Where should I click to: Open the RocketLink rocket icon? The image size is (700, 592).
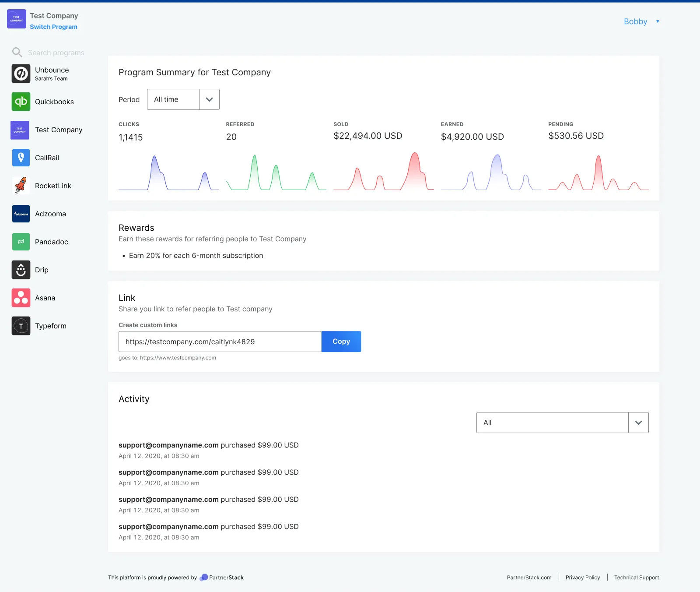21,186
